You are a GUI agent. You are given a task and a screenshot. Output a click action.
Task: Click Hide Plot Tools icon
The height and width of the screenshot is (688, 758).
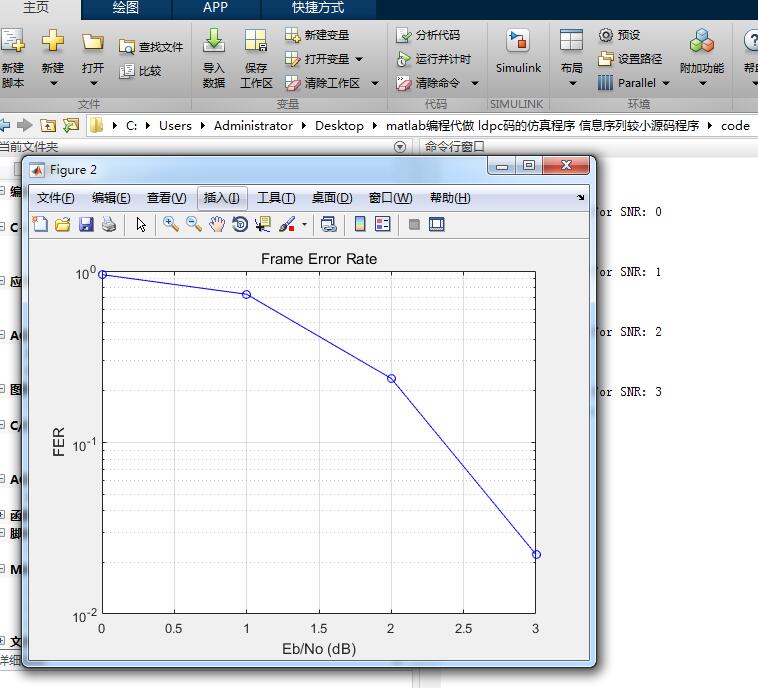(414, 224)
